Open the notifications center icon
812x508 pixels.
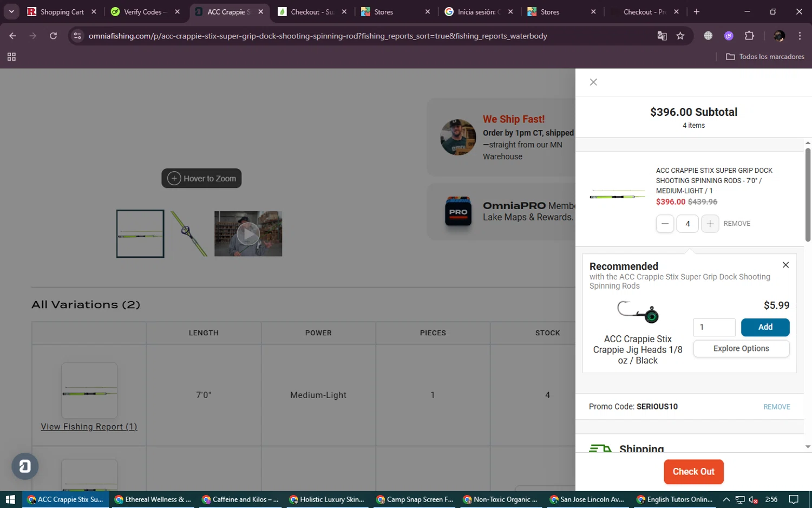tap(794, 499)
